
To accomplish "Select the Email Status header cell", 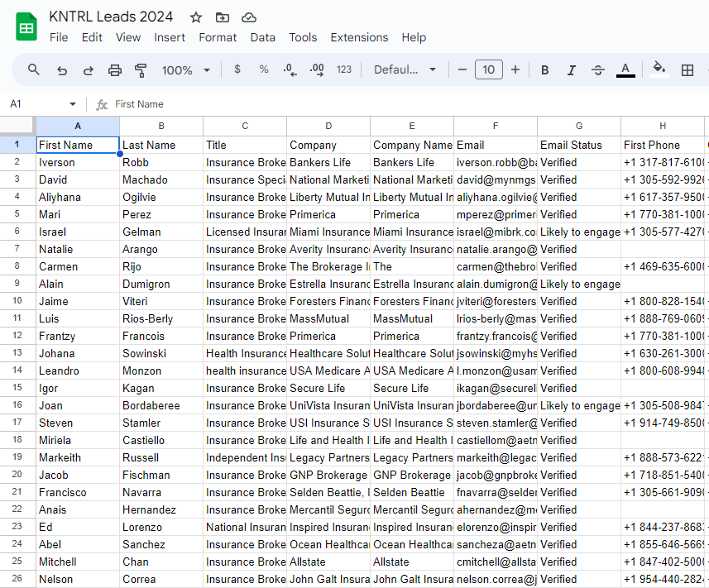I will [x=579, y=145].
